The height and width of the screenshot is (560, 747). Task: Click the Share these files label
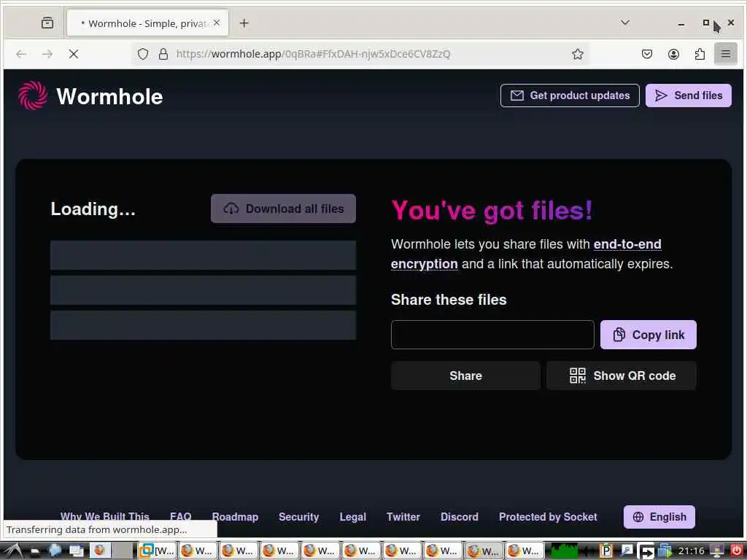click(449, 300)
